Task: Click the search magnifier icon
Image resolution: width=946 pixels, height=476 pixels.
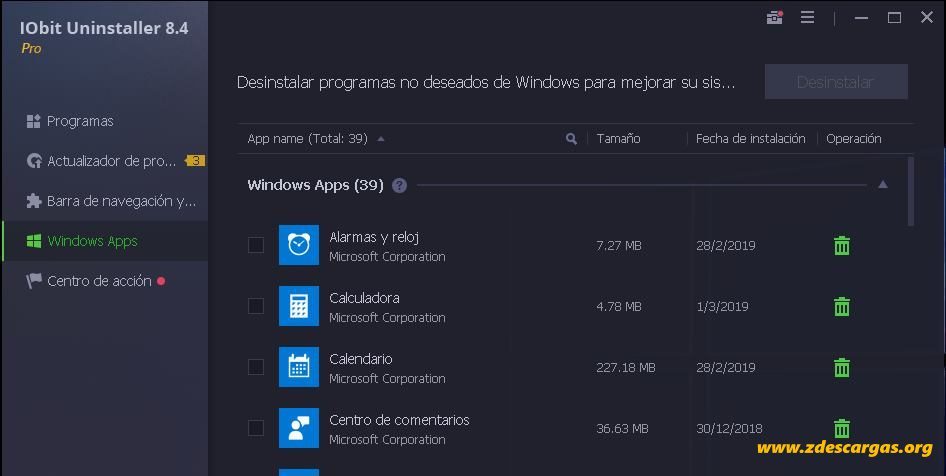Action: coord(571,139)
